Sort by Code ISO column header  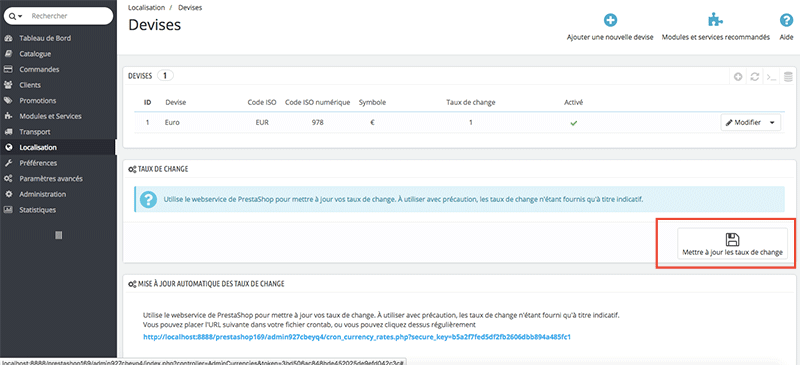coord(262,102)
